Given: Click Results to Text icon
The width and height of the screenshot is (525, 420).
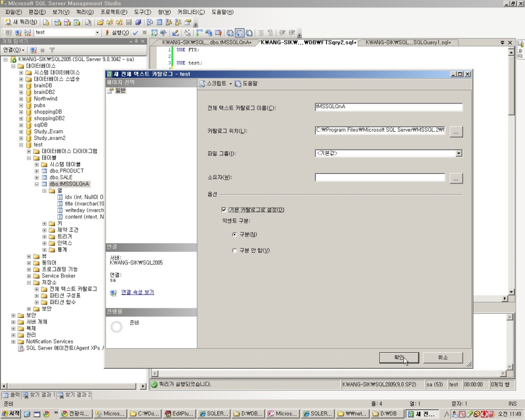Looking at the screenshot, I should [x=230, y=32].
